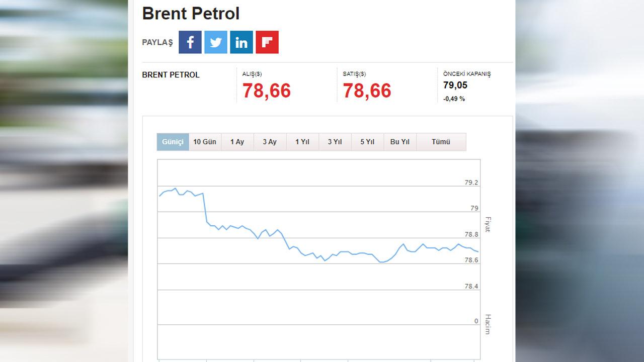Click the Brent Petrol page heading
The width and height of the screenshot is (644, 362).
[191, 14]
